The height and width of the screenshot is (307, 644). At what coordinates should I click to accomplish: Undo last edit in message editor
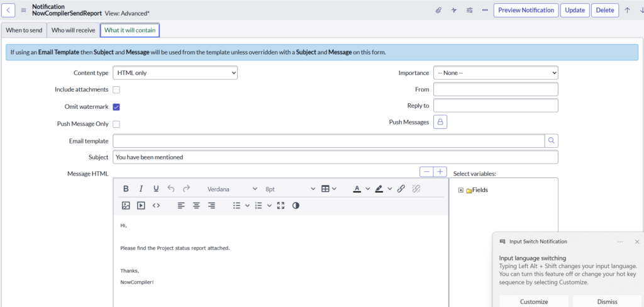tap(171, 189)
